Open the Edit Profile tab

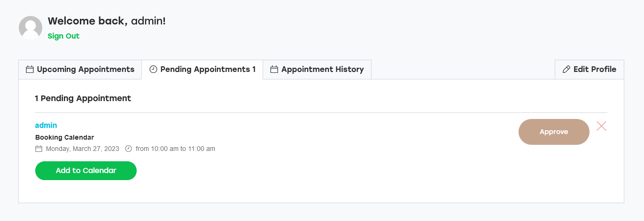pos(590,70)
